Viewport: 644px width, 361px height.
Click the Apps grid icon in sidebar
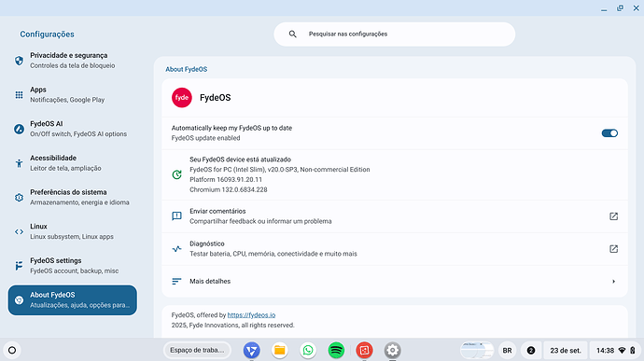point(19,95)
